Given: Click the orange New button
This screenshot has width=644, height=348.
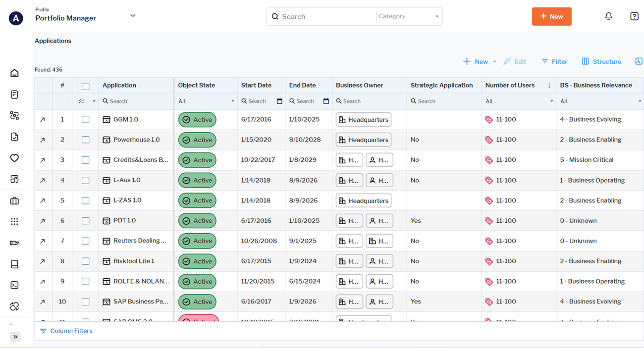Looking at the screenshot, I should (551, 16).
